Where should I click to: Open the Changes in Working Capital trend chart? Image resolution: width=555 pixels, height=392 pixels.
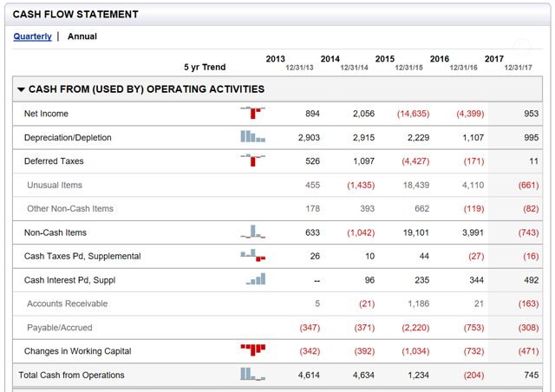(x=252, y=350)
